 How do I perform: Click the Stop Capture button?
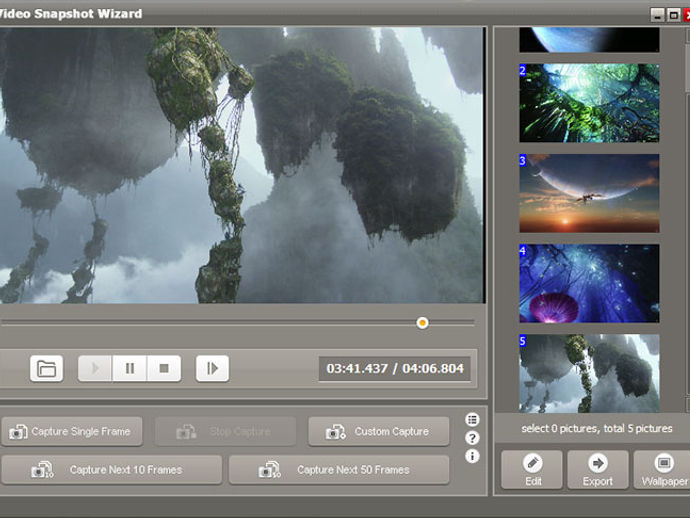tap(225, 431)
